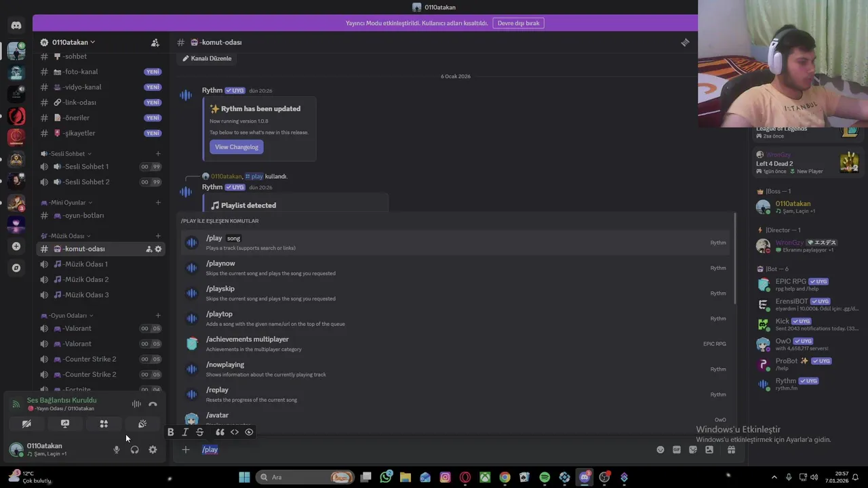Open the emoji picker in the message bar
The width and height of the screenshot is (868, 488).
point(660,449)
